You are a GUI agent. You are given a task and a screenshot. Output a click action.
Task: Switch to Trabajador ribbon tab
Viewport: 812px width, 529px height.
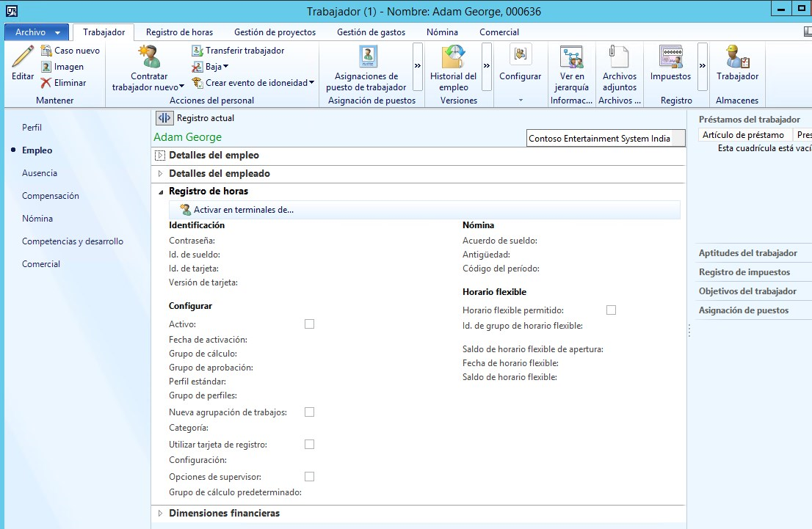[x=104, y=32]
